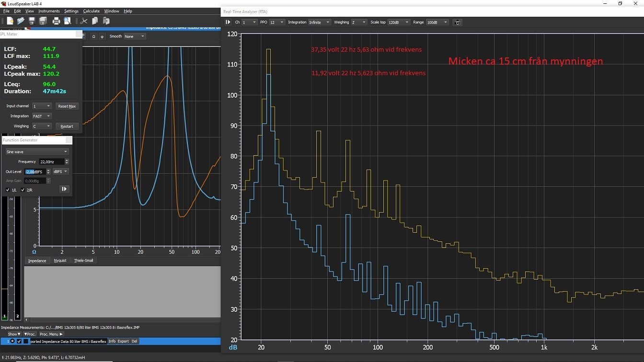
Task: Click the color swatch of impedance row
Action: [26, 341]
